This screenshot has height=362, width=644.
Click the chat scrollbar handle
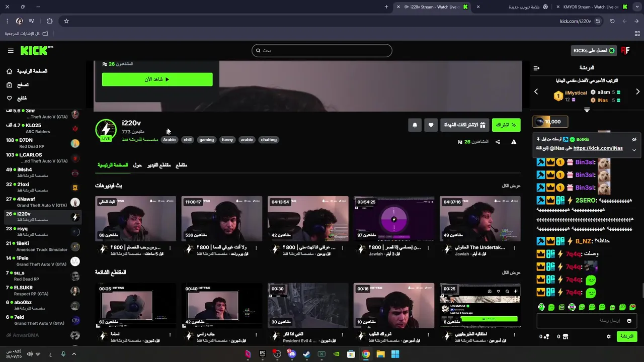(642, 291)
